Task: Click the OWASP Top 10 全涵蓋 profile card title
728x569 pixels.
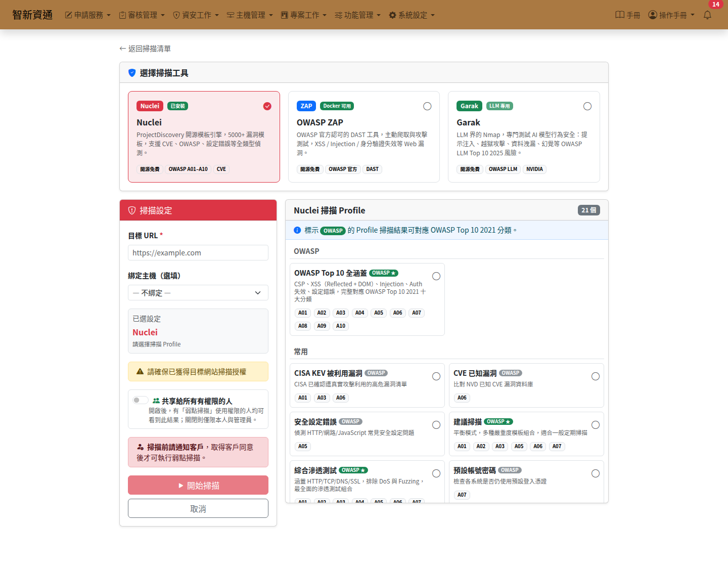Action: (331, 273)
